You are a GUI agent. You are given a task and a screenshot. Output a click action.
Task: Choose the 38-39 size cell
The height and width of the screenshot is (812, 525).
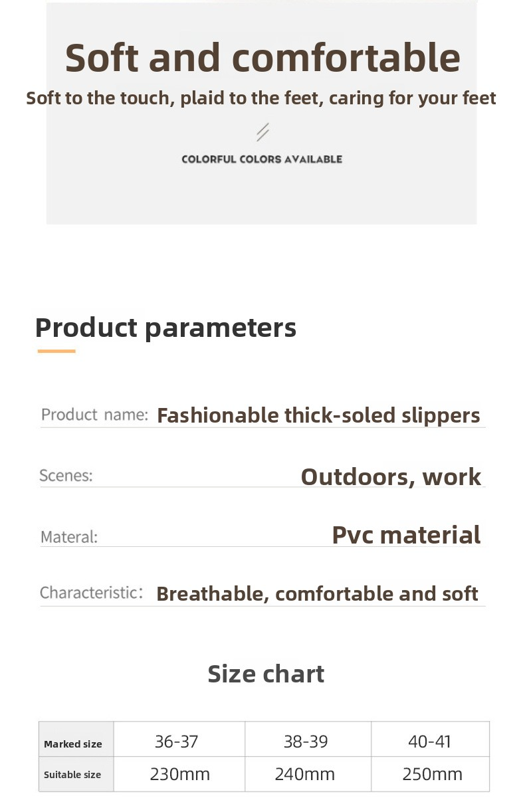tap(306, 742)
